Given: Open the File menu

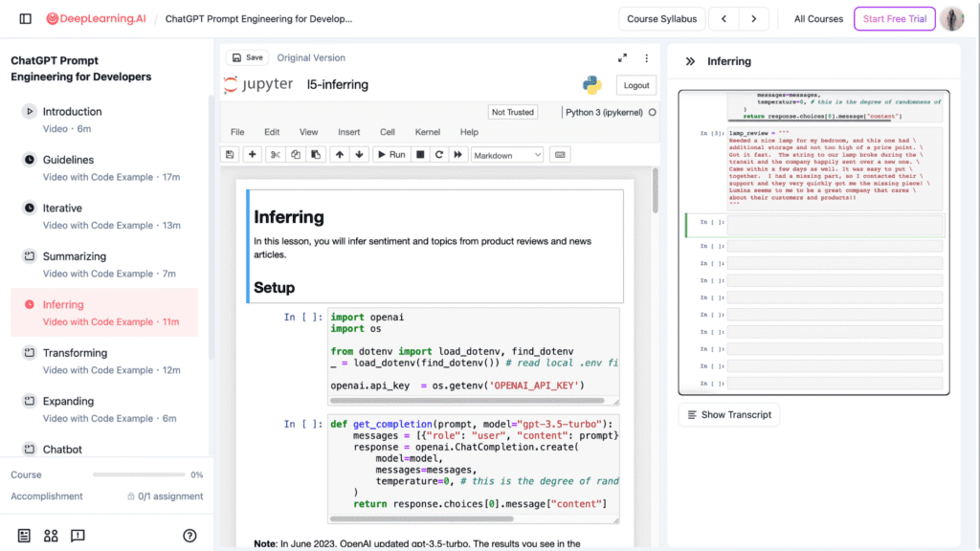Looking at the screenshot, I should [x=237, y=132].
